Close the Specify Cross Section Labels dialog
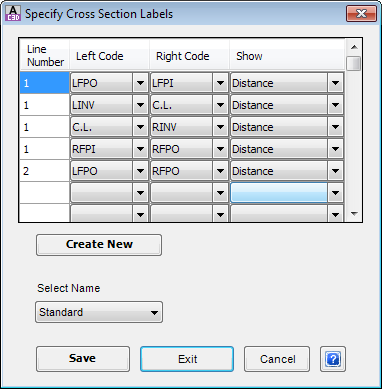This screenshot has height=389, width=382. pos(361,14)
